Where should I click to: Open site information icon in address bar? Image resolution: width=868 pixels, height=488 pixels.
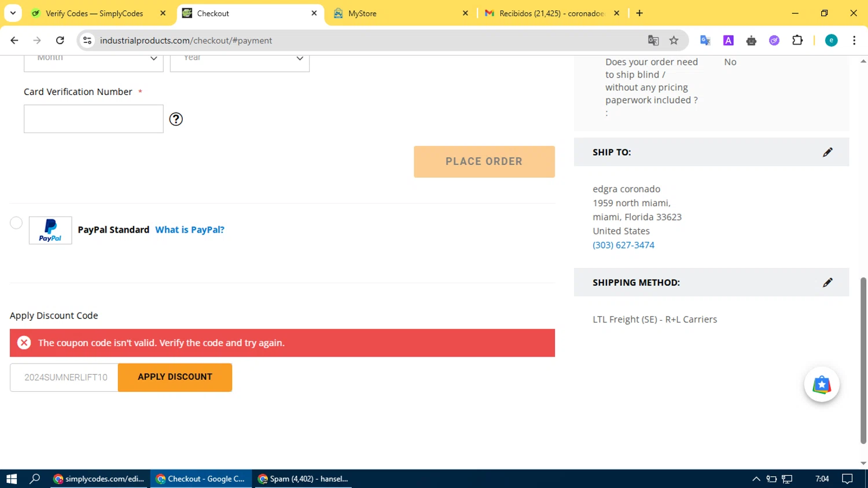coord(87,41)
